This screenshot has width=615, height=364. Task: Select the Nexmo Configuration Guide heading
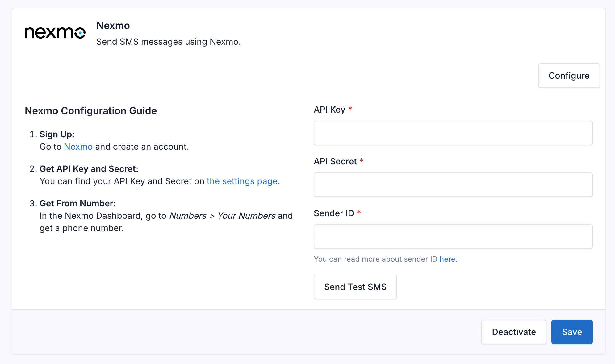point(91,111)
